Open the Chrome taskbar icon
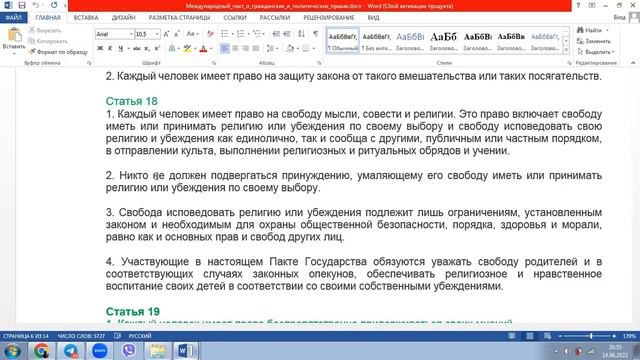Viewport: 640px width, 360px height. coord(41,351)
